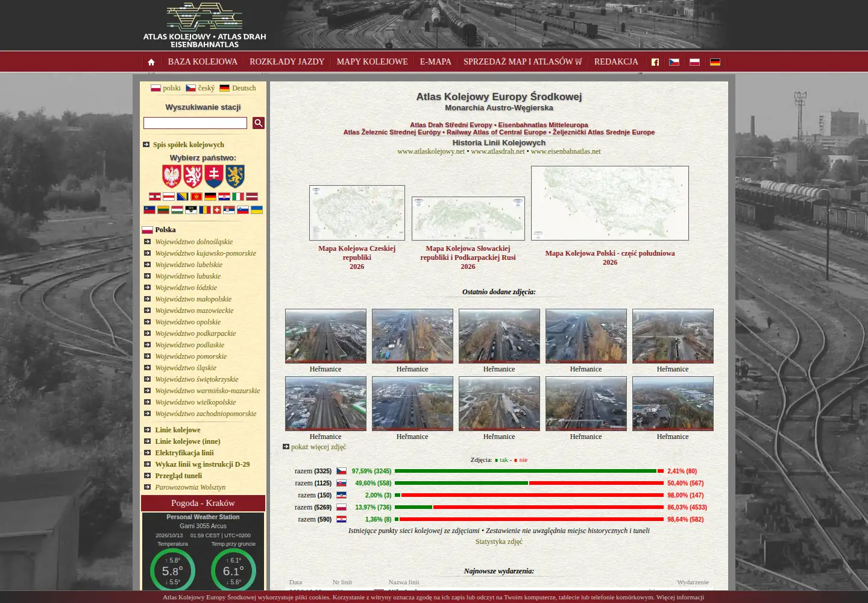Image resolution: width=868 pixels, height=603 pixels.
Task: Open Województwo śląskie in the list
Action: [x=186, y=368]
